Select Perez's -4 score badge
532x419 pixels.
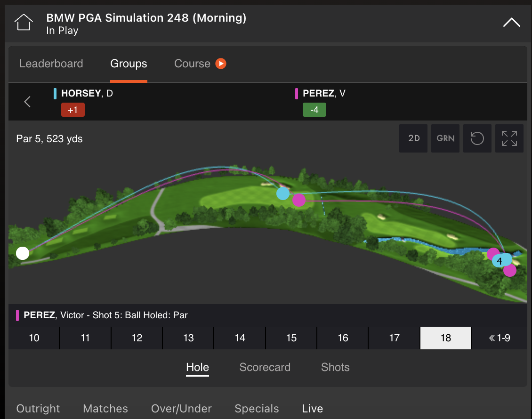click(314, 110)
